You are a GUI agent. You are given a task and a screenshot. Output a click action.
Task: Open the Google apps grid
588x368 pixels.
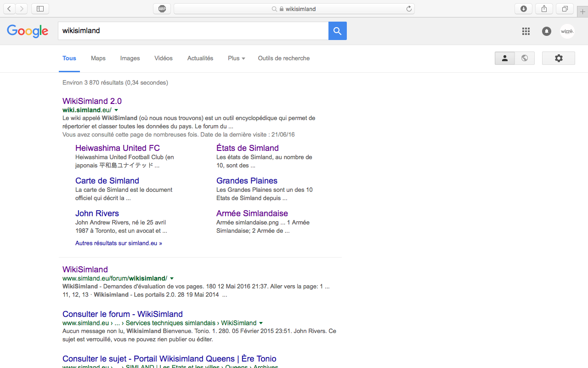tap(526, 31)
